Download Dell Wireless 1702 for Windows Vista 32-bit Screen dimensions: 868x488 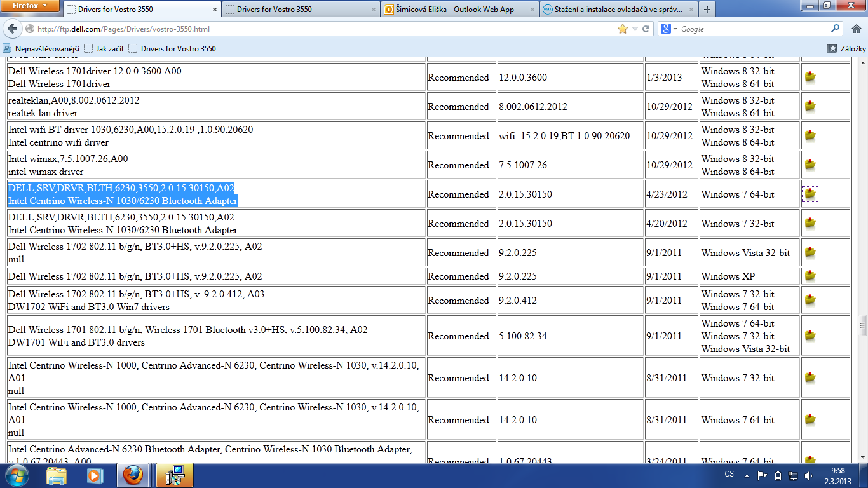(x=810, y=252)
